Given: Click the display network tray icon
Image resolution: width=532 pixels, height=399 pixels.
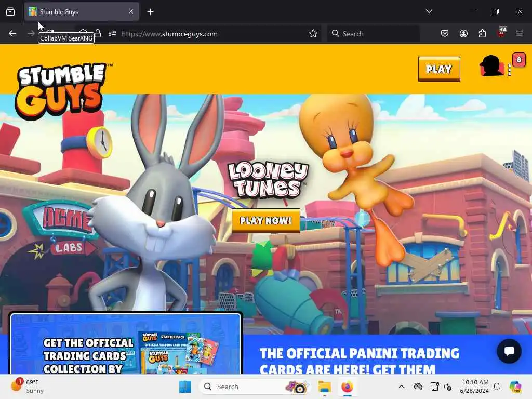Looking at the screenshot, I should point(434,387).
